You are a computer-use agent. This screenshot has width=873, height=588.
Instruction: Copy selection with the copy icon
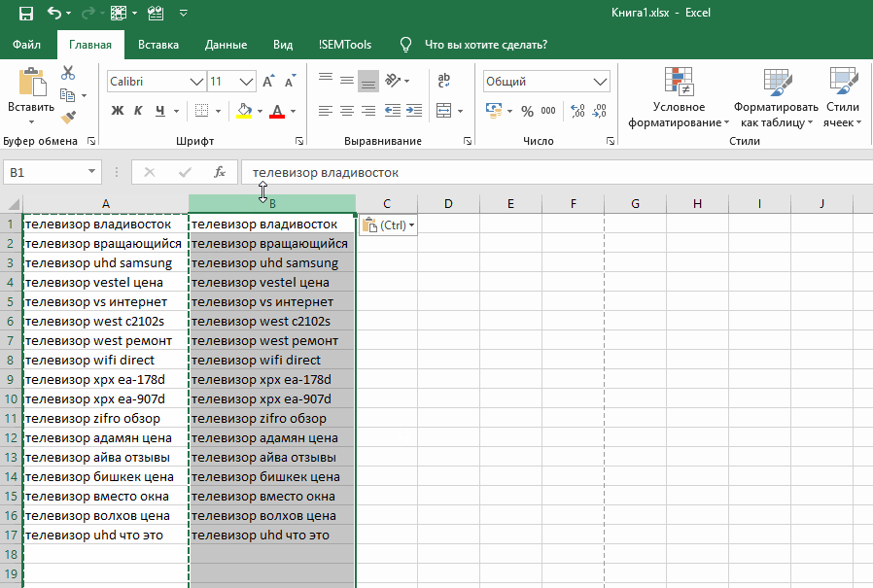pos(67,95)
